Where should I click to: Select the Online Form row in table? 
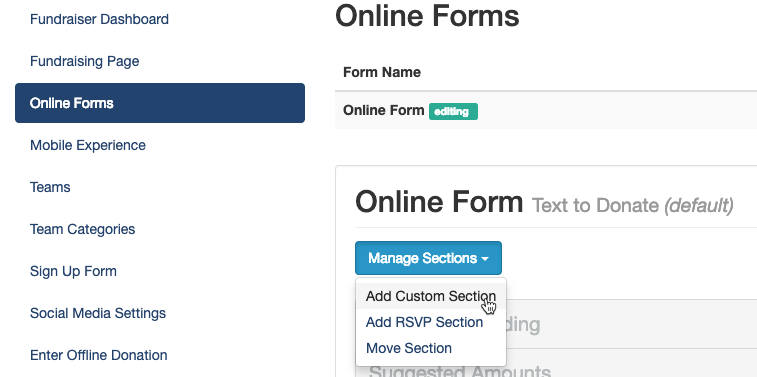546,111
